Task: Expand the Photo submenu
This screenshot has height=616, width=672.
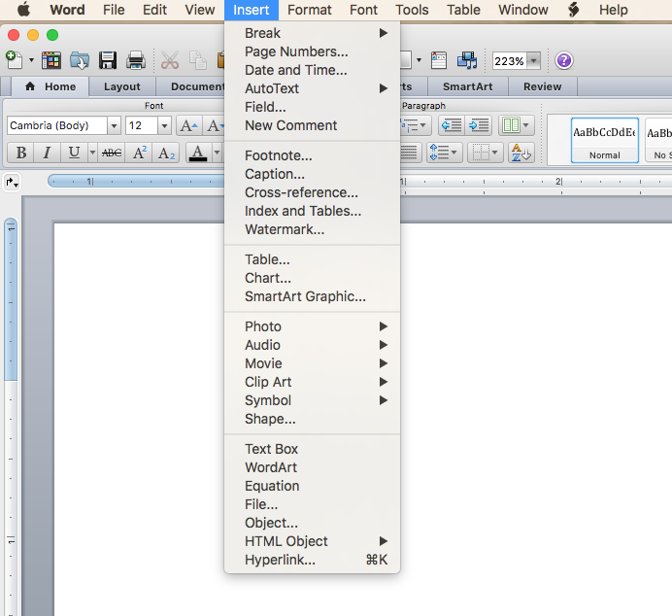Action: 312,326
